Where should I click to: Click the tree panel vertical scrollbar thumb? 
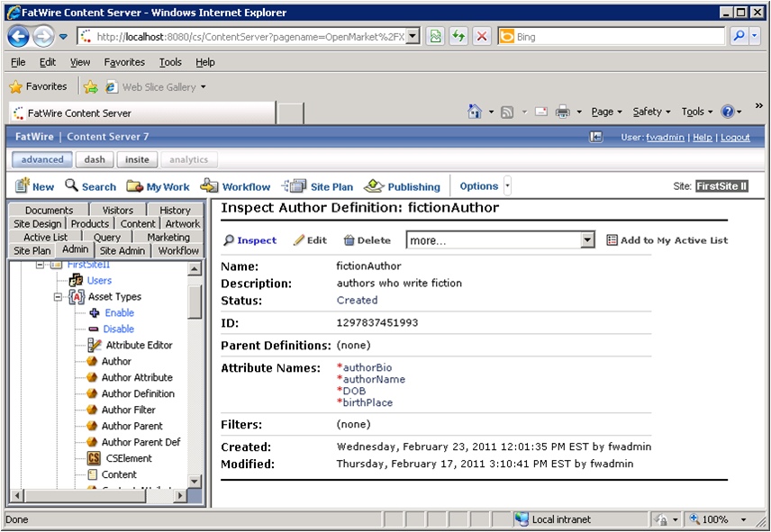pos(195,302)
